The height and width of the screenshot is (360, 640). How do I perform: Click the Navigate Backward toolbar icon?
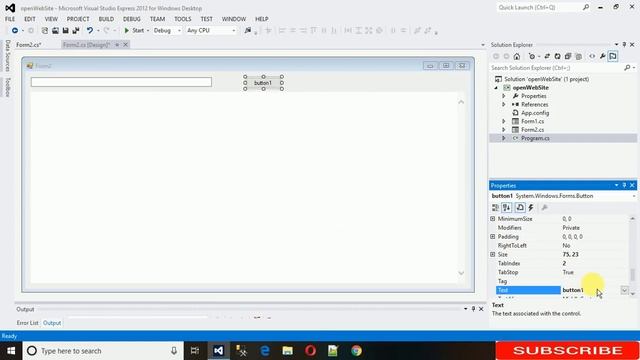point(15,31)
